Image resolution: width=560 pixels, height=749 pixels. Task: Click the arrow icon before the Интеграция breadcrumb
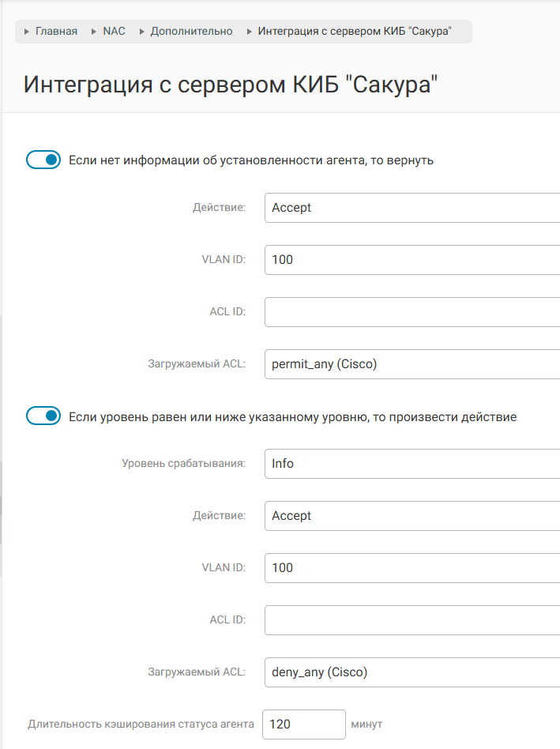click(250, 32)
